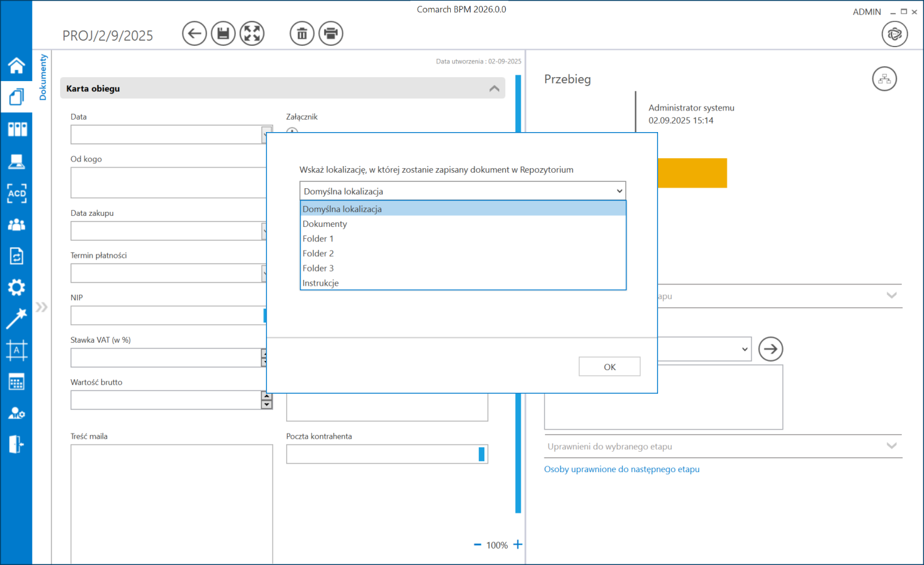924x565 pixels.
Task: Click the Treść maila text area
Action: [x=171, y=502]
